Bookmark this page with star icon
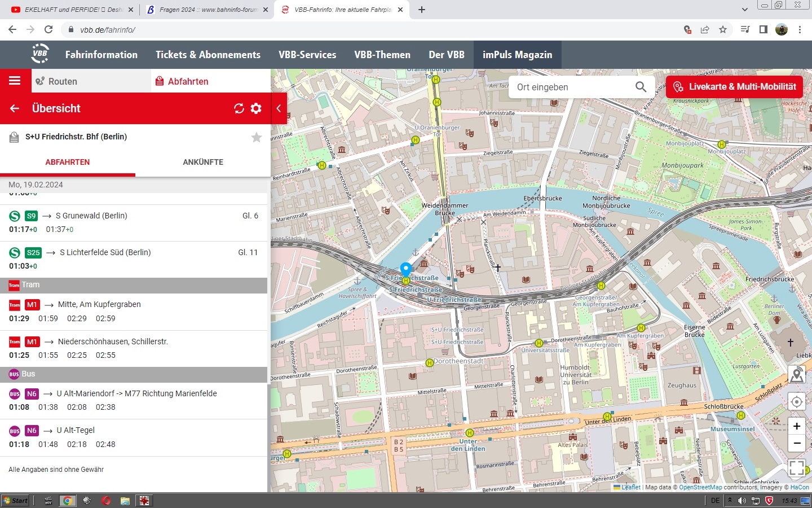 pos(723,29)
